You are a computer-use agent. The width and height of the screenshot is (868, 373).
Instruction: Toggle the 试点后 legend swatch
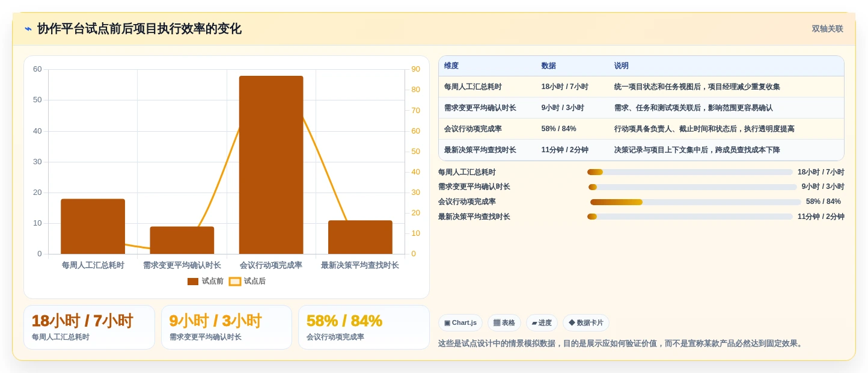tap(235, 282)
